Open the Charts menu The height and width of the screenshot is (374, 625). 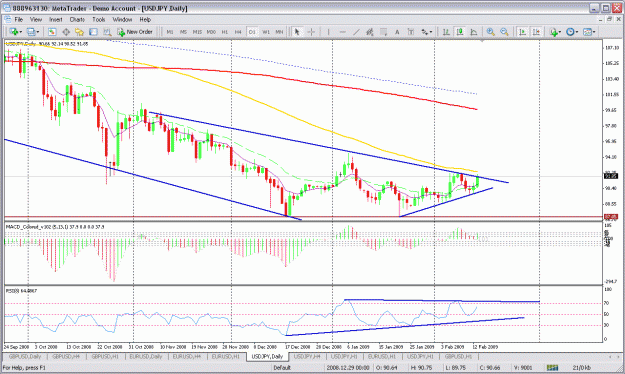(x=77, y=20)
